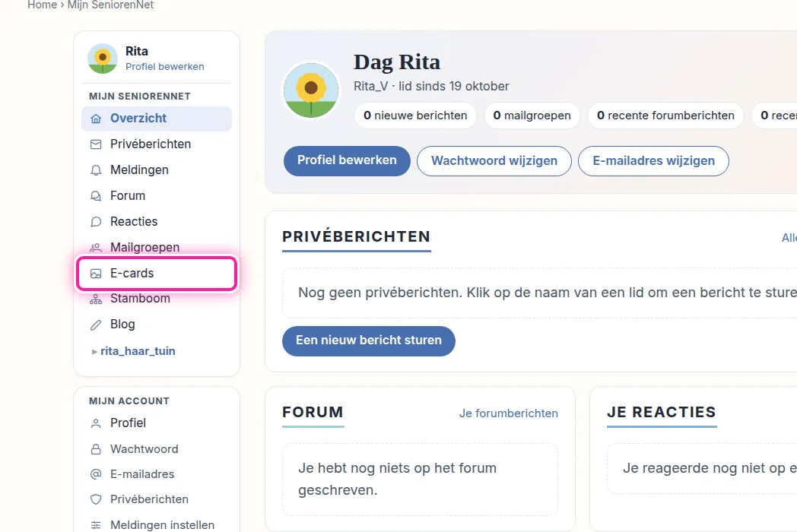Click the 0 recente forumberichten pill
The image size is (797, 532).
point(666,116)
